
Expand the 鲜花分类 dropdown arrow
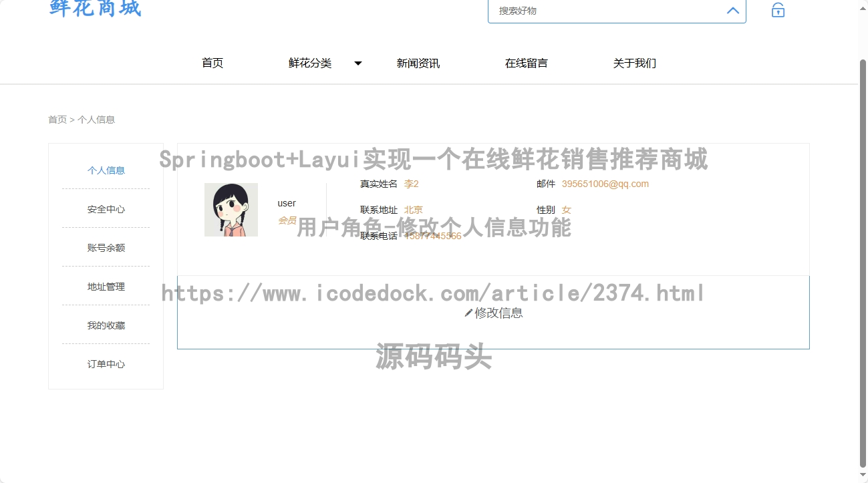tap(357, 63)
